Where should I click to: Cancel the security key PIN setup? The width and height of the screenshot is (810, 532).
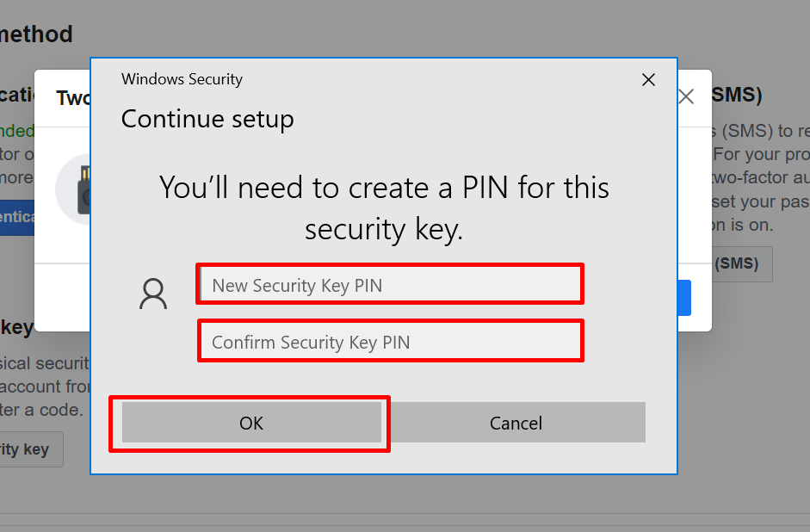(516, 423)
